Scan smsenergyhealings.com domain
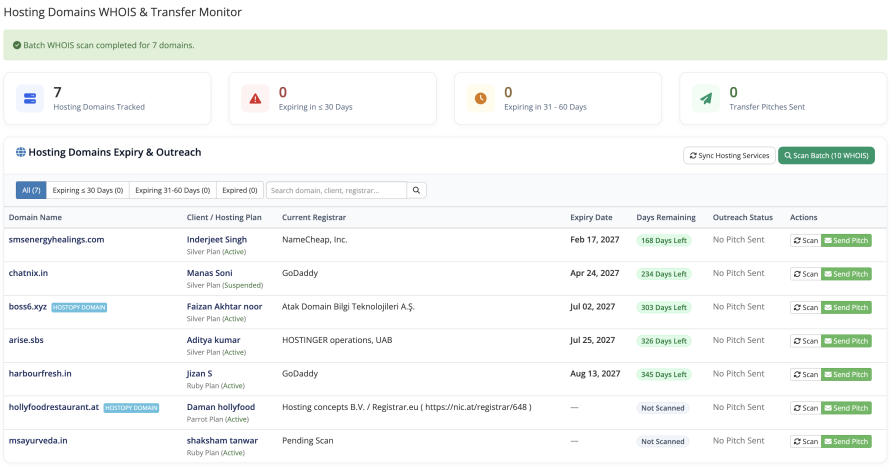 [806, 241]
